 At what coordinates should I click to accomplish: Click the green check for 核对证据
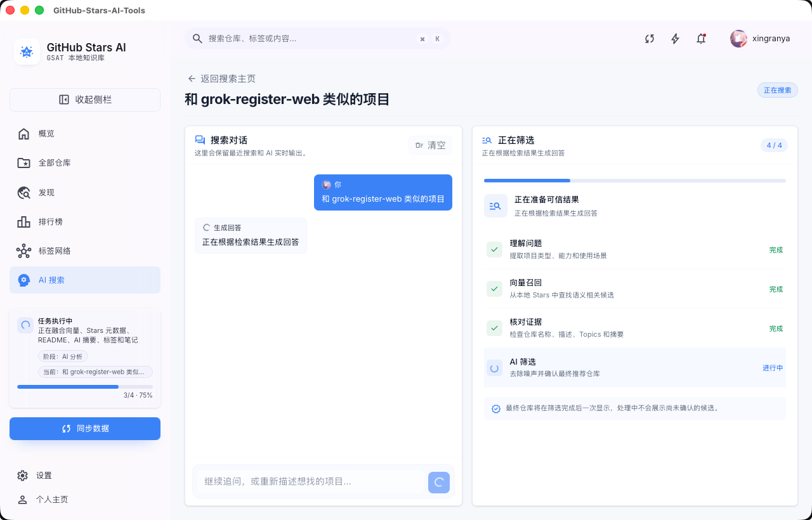[495, 328]
